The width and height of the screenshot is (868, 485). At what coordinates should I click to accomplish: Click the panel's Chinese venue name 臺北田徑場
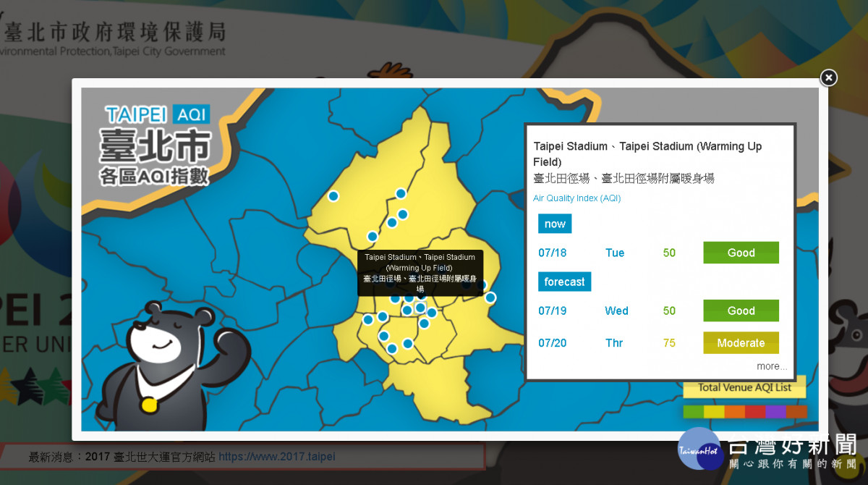624,178
